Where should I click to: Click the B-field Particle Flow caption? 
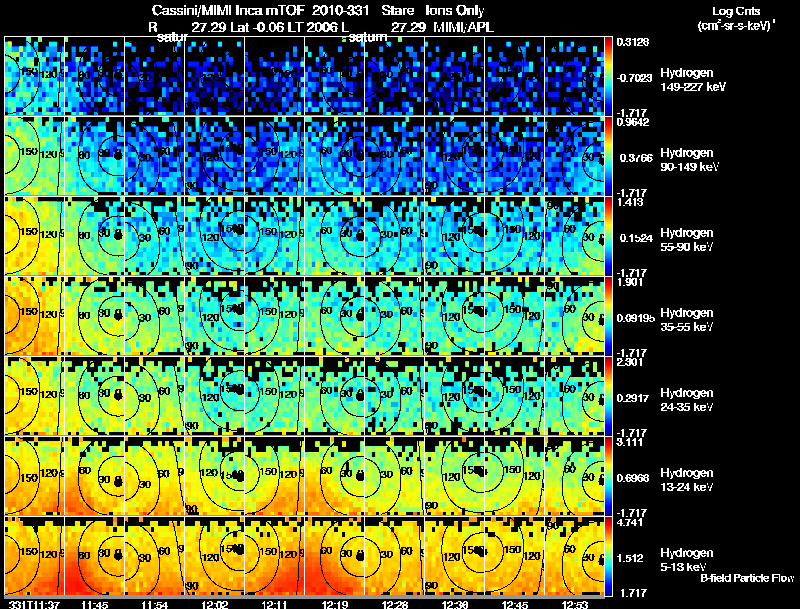[747, 578]
